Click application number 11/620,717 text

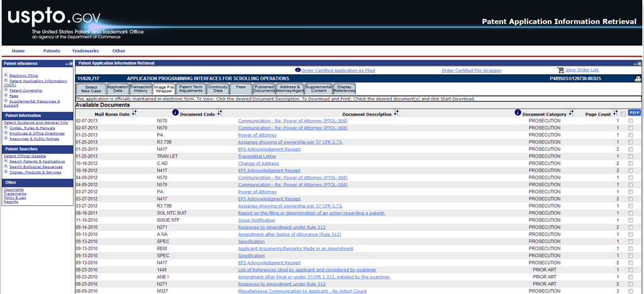(x=88, y=79)
